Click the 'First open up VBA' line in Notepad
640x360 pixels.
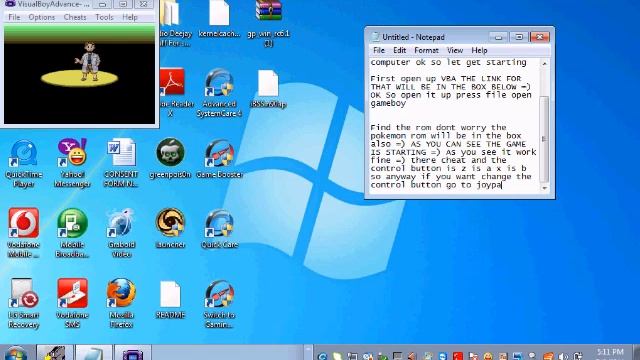point(446,79)
